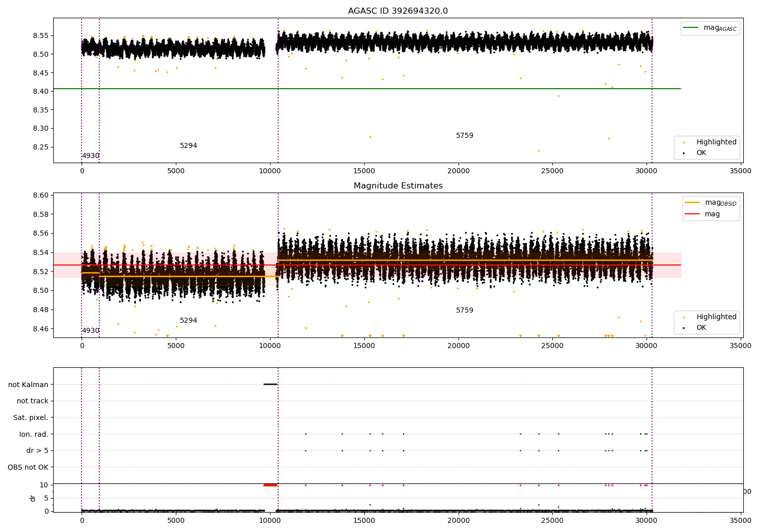Click the green mag AGASC line at 8.40
The width and height of the screenshot is (760, 532).
pos(367,89)
